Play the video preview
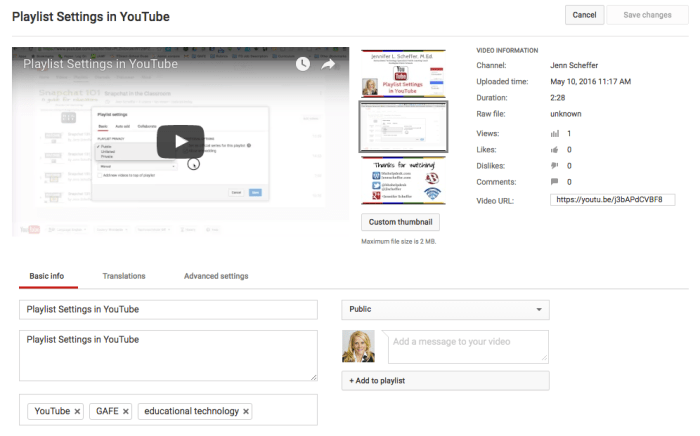 point(180,141)
